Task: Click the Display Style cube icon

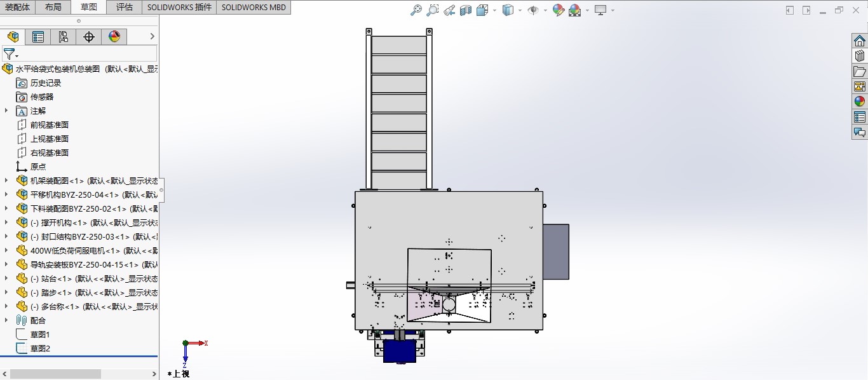Action: click(508, 10)
